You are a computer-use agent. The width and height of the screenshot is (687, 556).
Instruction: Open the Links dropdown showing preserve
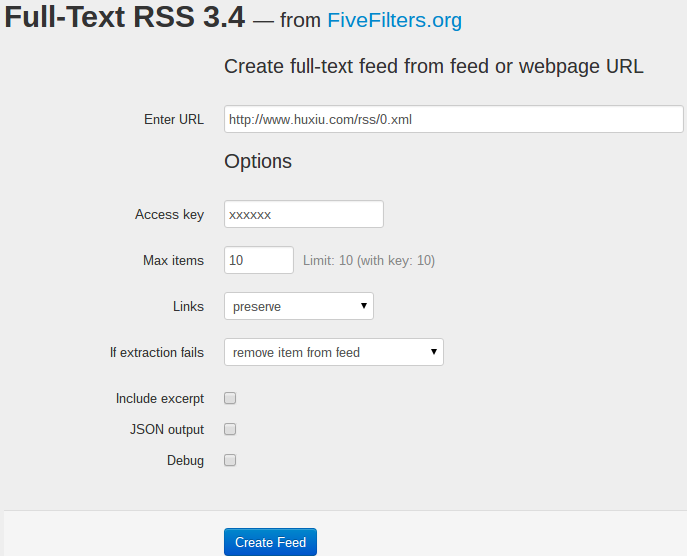(299, 306)
